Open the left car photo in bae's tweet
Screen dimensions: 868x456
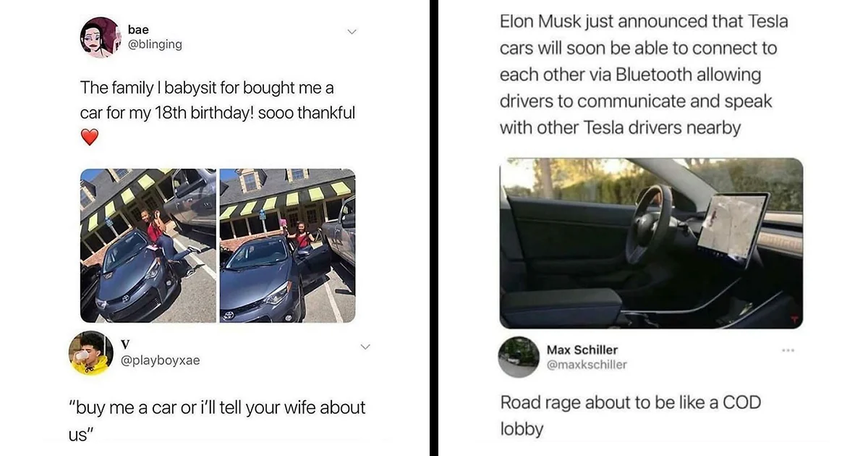coord(148,245)
